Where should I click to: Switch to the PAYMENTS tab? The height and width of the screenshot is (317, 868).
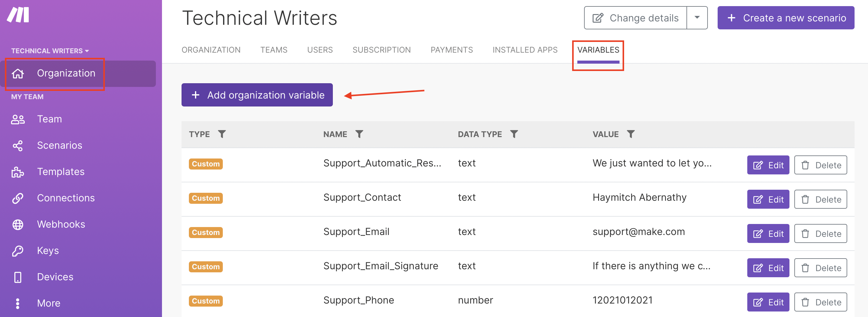point(451,50)
